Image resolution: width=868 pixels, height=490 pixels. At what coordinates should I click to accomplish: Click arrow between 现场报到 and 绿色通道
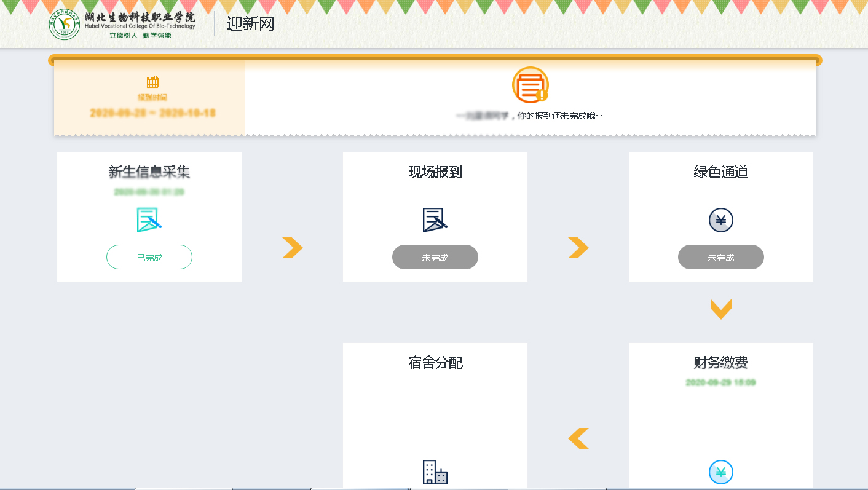[578, 248]
